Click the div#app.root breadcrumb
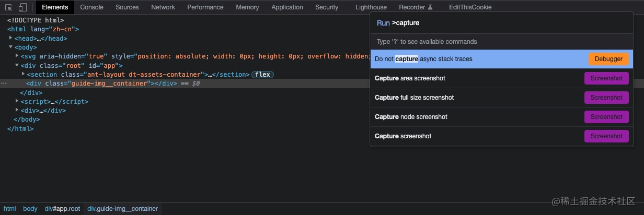 pos(62,209)
